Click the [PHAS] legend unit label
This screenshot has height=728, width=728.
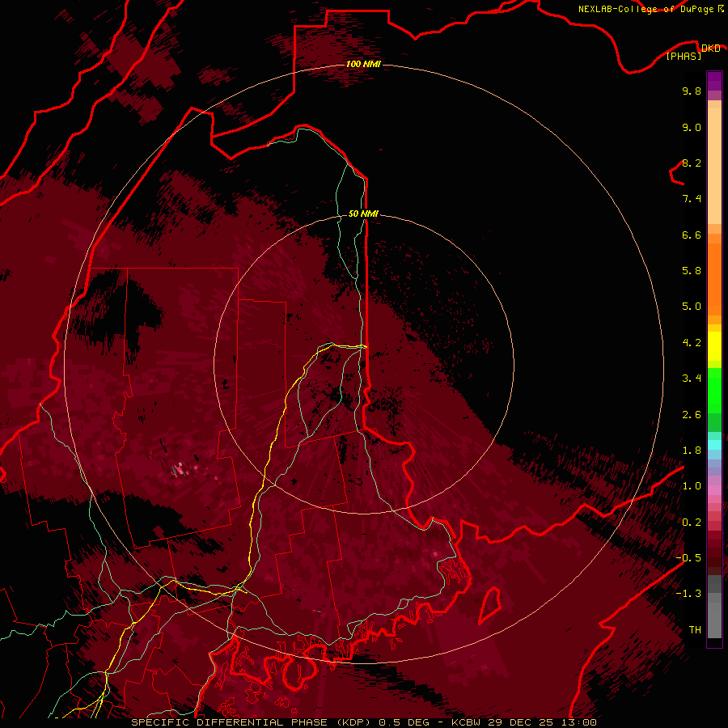coord(684,56)
